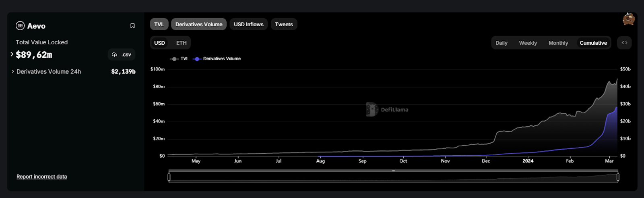Toggle the TVL chart series
The width and height of the screenshot is (644, 198).
click(x=159, y=24)
